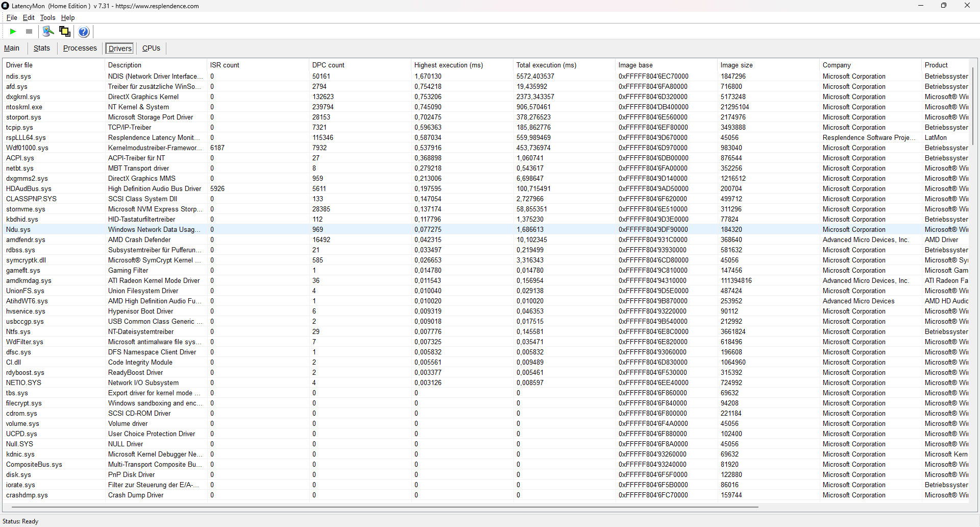
Task: Sort by the DPC count column header
Action: click(x=360, y=65)
